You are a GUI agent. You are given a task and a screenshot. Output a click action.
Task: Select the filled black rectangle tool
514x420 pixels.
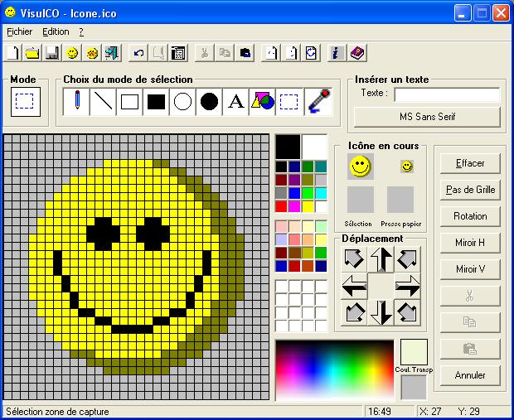[x=156, y=102]
